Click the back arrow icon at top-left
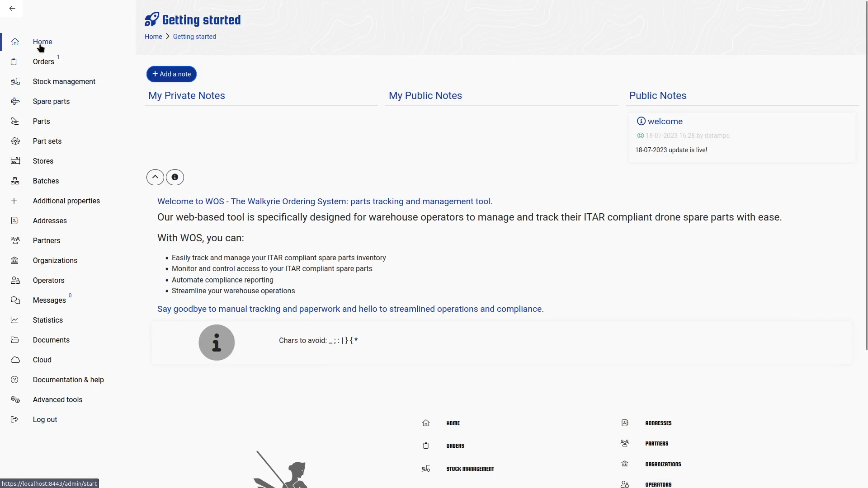Screen dimensions: 868x488 click(12, 9)
